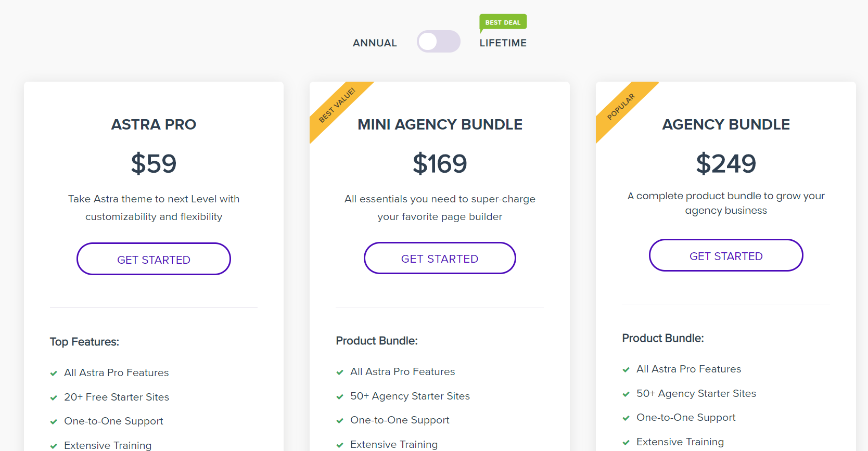
Task: Click checkmark beside Agency Bundle Extensive Training
Action: (x=626, y=443)
